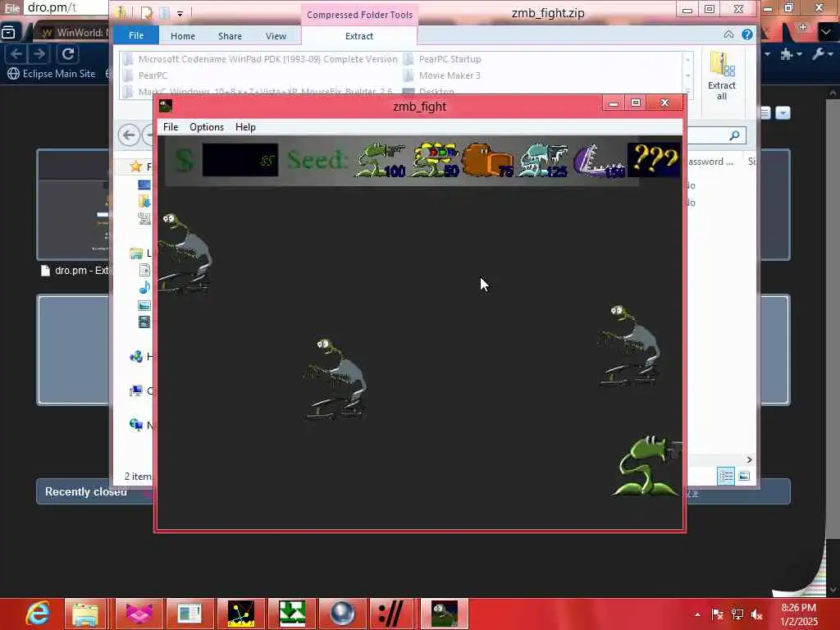
Task: Click the horizontal scrollbar right arrow in Explorer
Action: (749, 459)
